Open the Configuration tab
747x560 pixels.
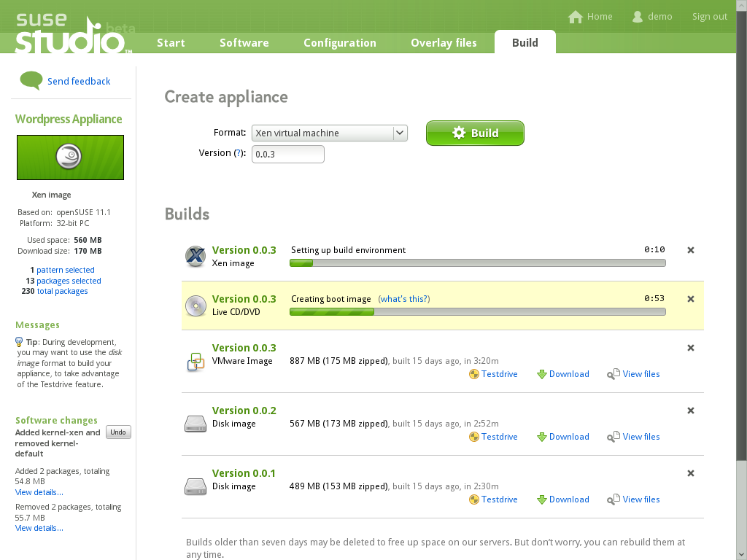339,42
